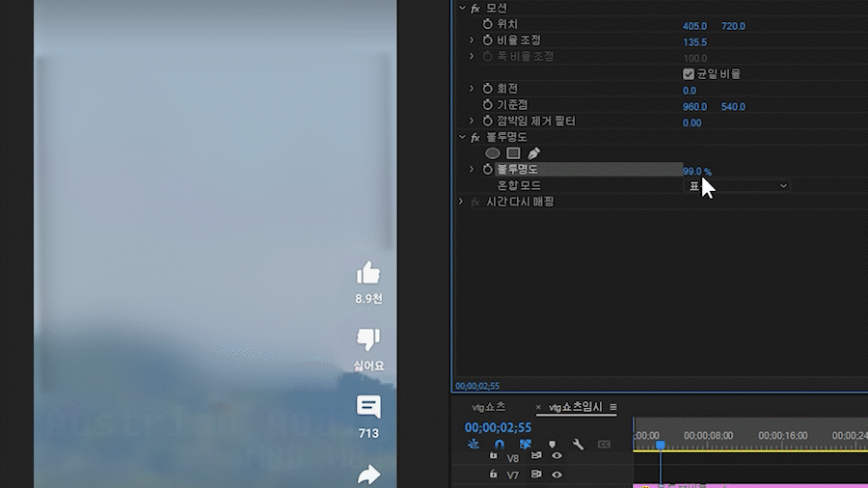868x488 pixels.
Task: Click the share arrow icon in preview
Action: pos(368,474)
